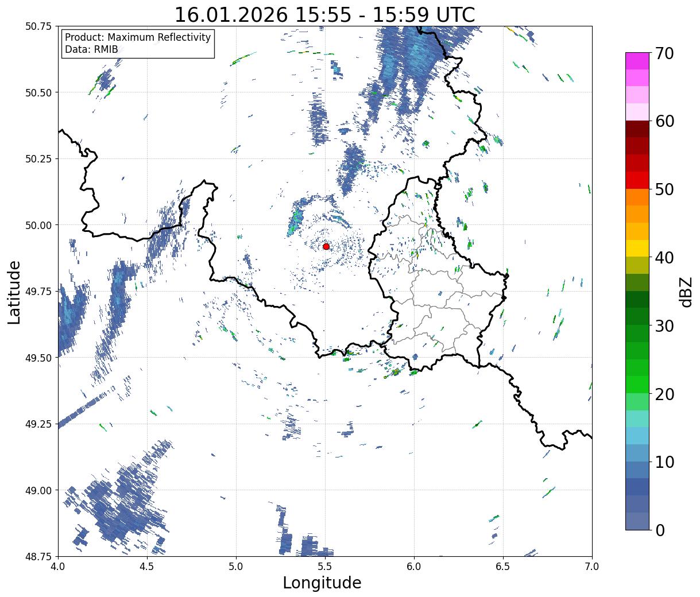
Task: Click the 48.75 latitude tick label
Action: [x=38, y=557]
